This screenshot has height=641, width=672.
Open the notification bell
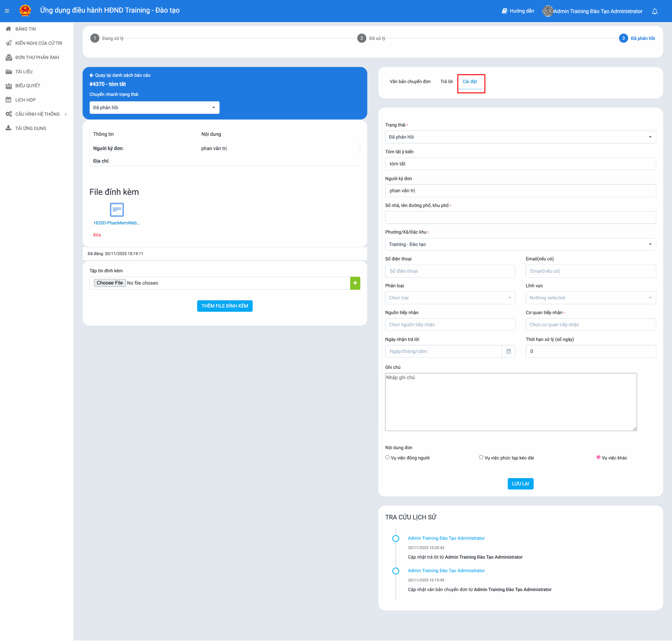[654, 11]
